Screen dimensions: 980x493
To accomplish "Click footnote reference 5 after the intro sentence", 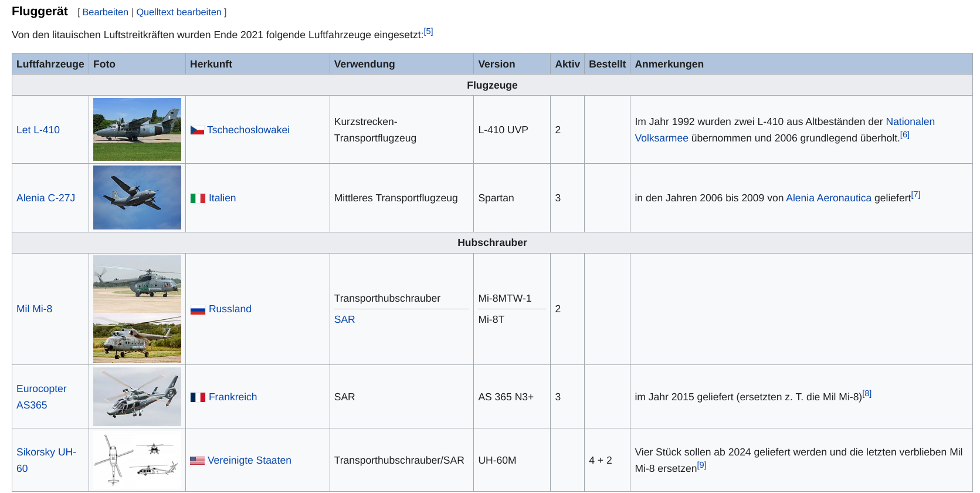I will (428, 32).
